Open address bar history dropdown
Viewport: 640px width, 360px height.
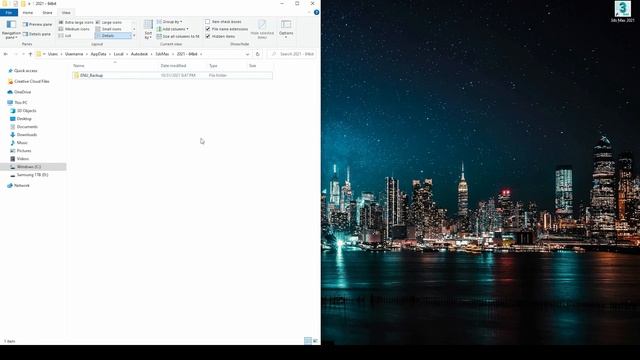click(247, 54)
